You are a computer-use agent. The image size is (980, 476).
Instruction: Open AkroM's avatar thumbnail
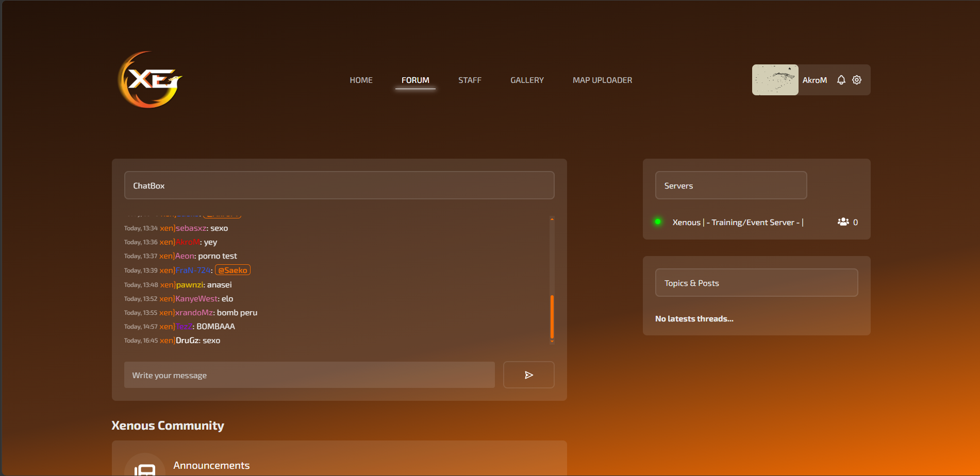775,80
